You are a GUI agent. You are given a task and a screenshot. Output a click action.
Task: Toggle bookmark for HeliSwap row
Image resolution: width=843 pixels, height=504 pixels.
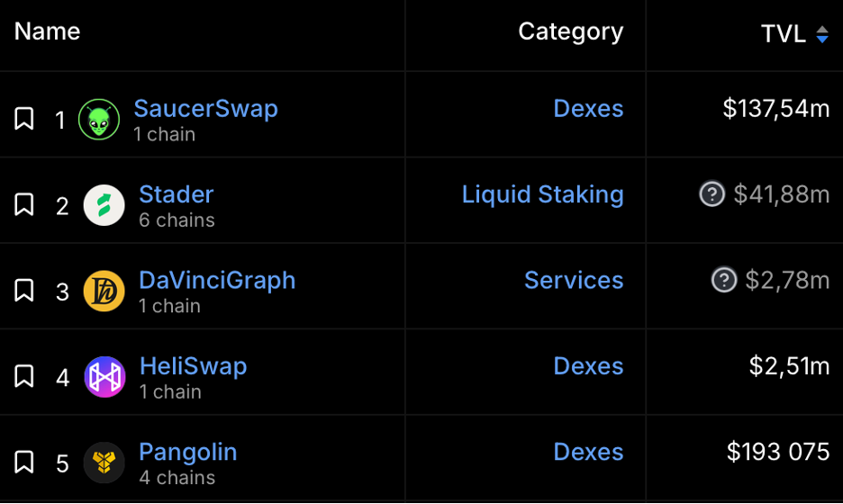coord(24,376)
